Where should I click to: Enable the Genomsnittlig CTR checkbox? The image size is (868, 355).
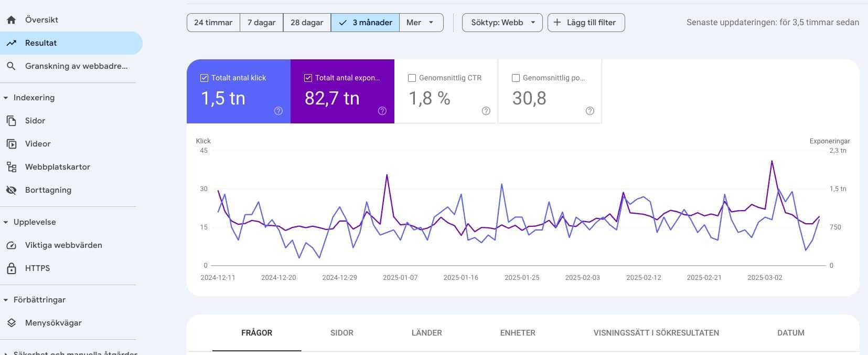pos(412,78)
